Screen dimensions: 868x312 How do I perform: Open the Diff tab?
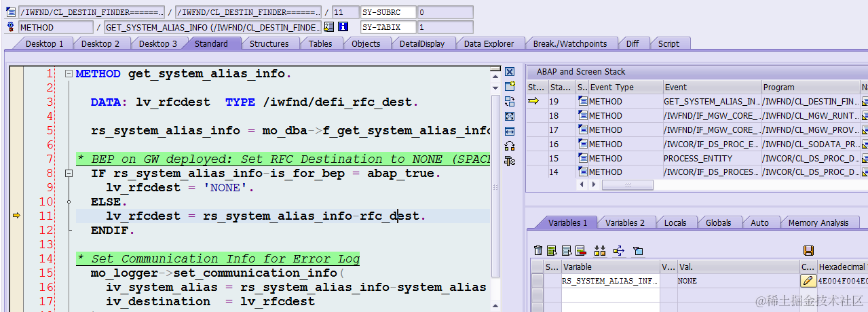(633, 43)
